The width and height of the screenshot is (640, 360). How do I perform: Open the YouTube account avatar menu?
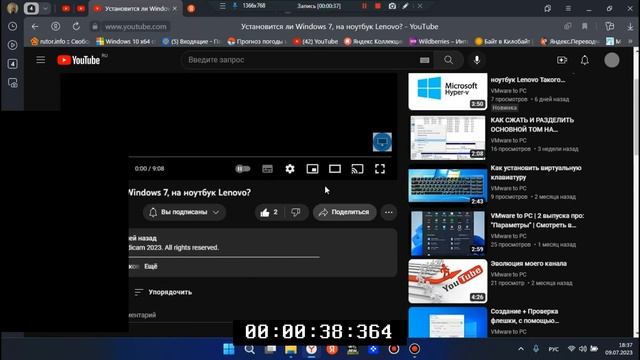click(x=611, y=60)
